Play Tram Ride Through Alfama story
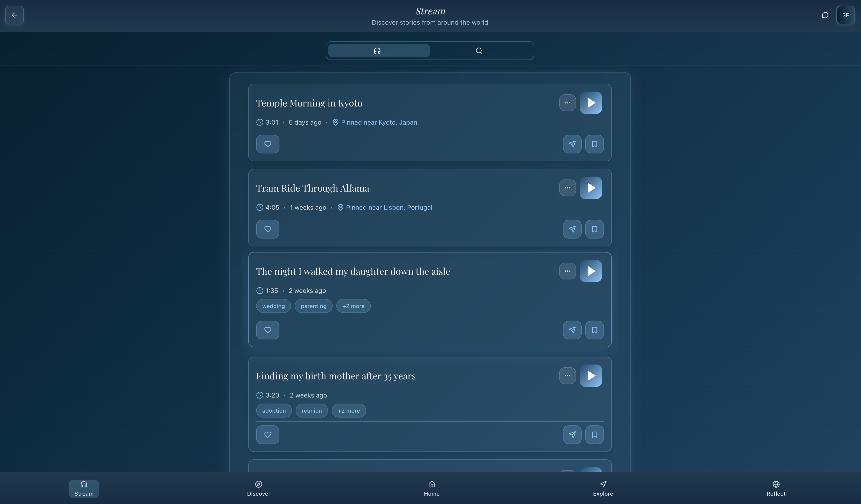Image resolution: width=861 pixels, height=504 pixels. click(x=590, y=188)
